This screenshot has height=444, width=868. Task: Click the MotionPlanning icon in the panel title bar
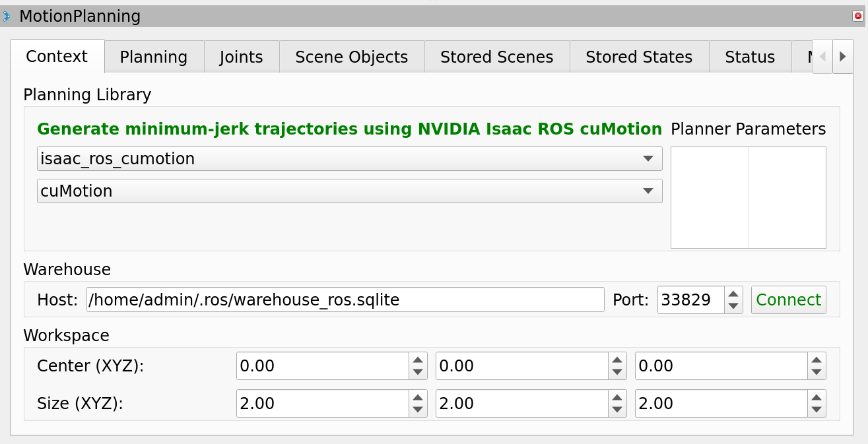(8, 16)
